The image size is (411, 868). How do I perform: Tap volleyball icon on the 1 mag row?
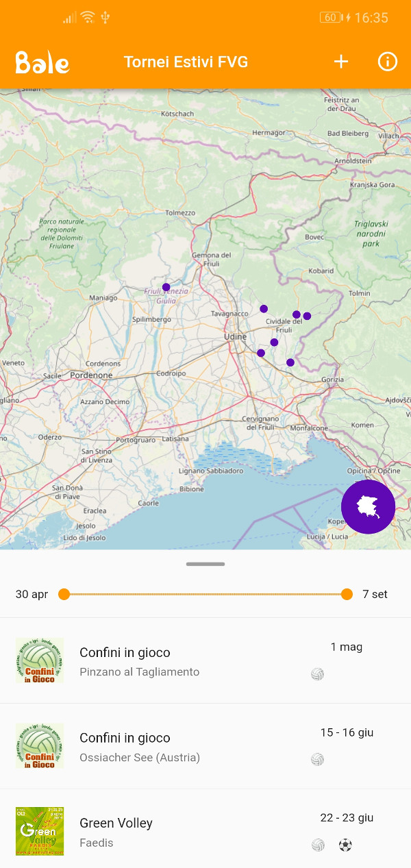pos(317,674)
